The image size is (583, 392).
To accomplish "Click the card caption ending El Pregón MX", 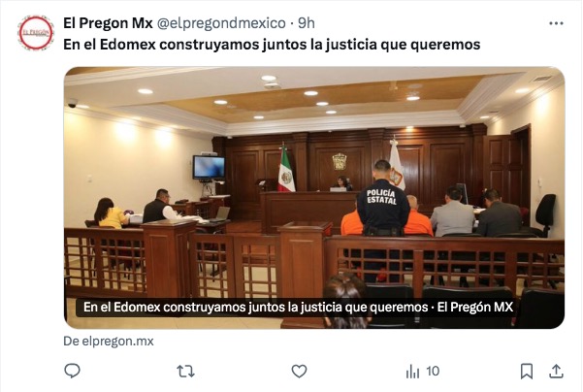I will 298,308.
